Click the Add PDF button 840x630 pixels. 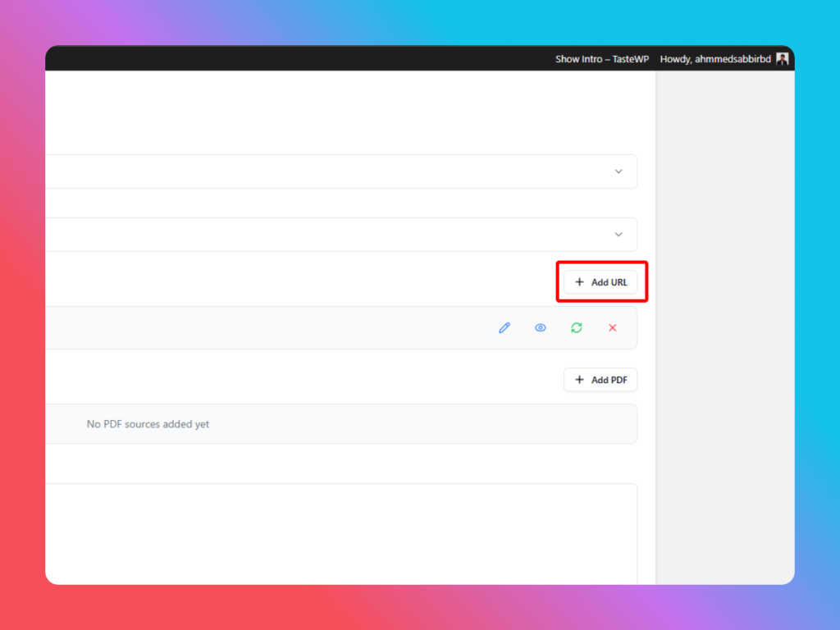tap(600, 380)
